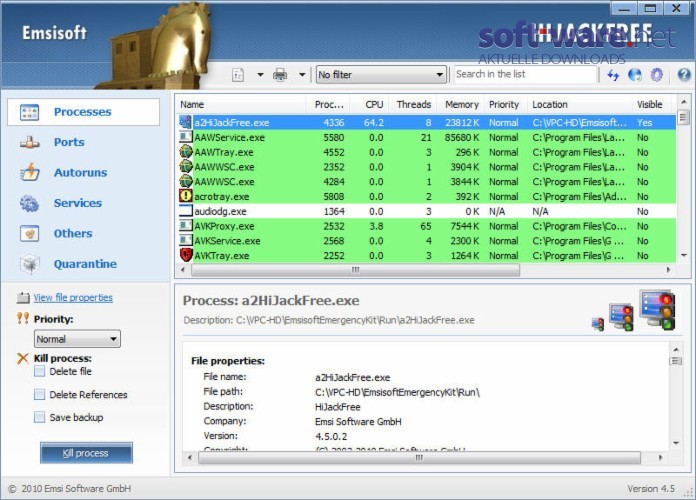696x500 pixels.
Task: Select audiodg.exe process row
Action: click(426, 211)
